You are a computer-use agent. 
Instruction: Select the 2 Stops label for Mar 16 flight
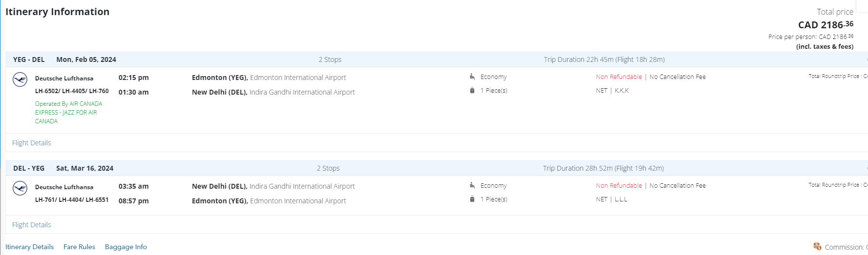tap(328, 168)
